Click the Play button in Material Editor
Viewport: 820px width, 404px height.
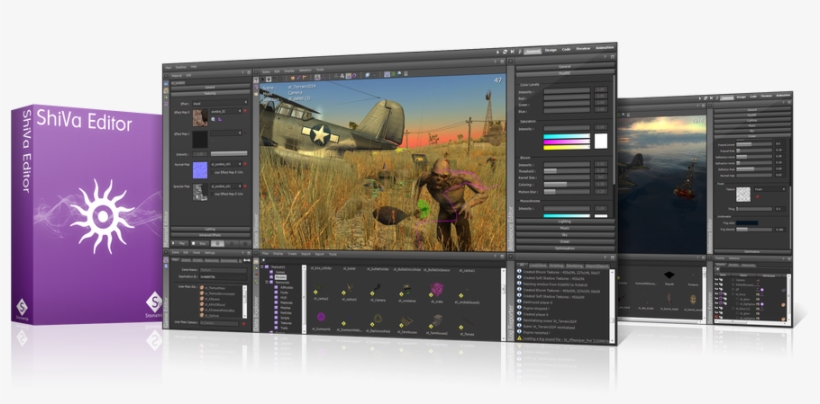pos(180,244)
